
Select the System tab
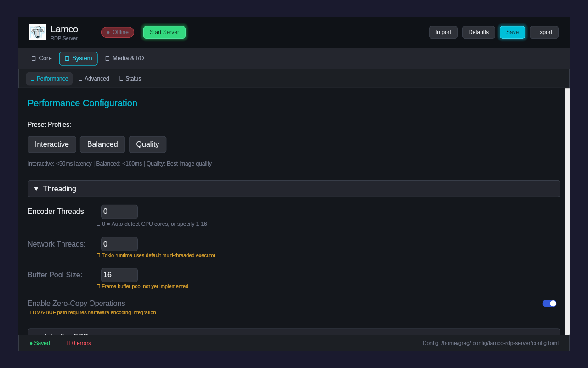click(x=79, y=58)
